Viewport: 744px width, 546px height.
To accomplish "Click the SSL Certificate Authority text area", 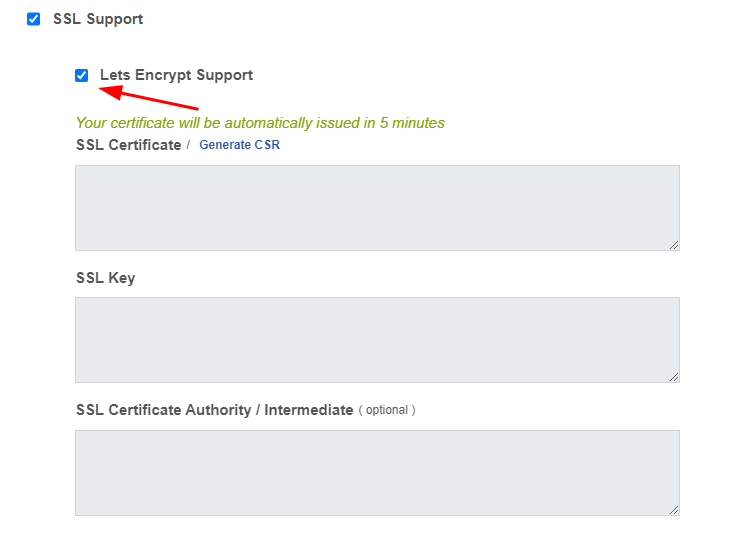I will [x=377, y=472].
